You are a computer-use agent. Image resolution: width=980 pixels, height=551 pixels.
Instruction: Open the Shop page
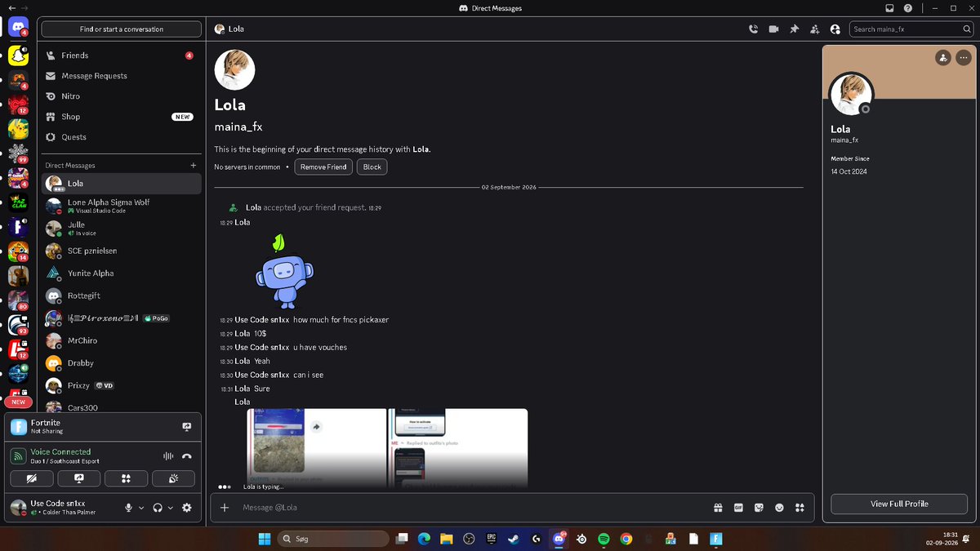(121, 117)
